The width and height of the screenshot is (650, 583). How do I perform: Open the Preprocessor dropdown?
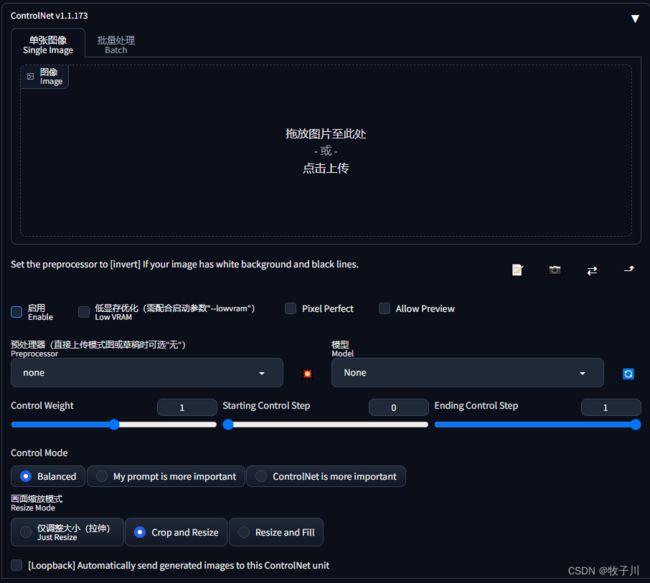point(147,373)
